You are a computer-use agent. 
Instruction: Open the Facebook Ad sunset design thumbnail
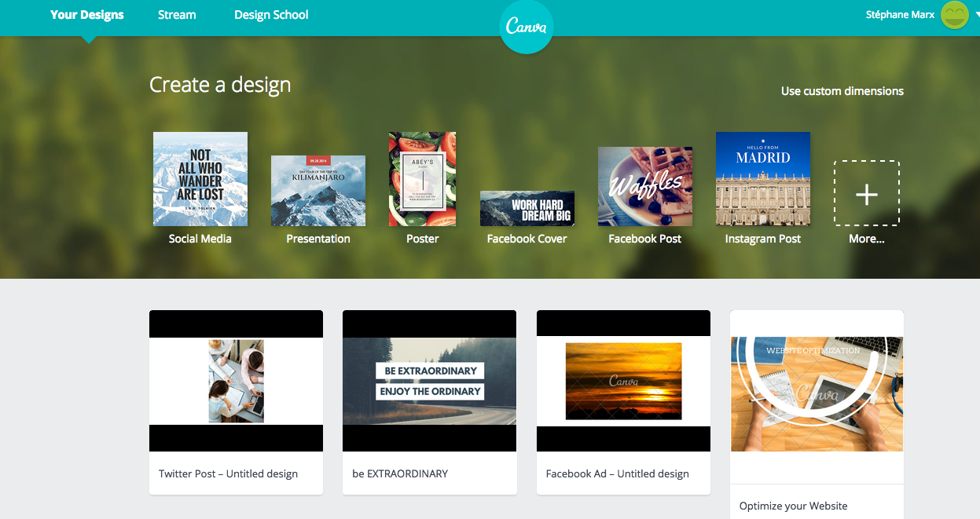point(623,381)
